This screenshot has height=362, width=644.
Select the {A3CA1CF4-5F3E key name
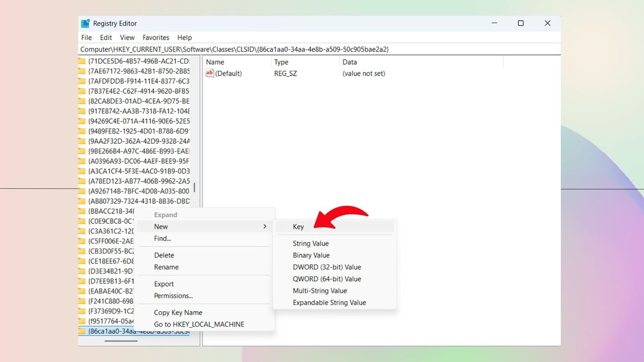[x=139, y=171]
